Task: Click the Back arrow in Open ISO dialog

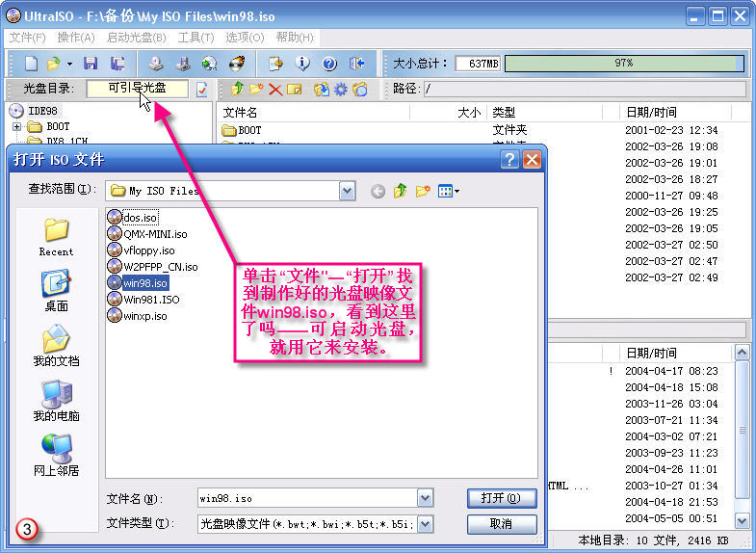Action: click(x=378, y=192)
